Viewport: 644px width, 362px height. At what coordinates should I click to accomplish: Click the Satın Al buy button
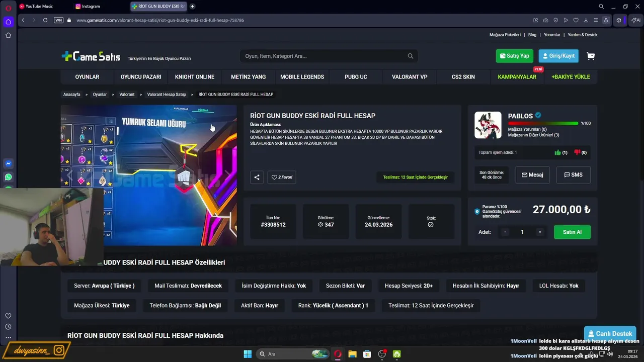click(x=572, y=232)
